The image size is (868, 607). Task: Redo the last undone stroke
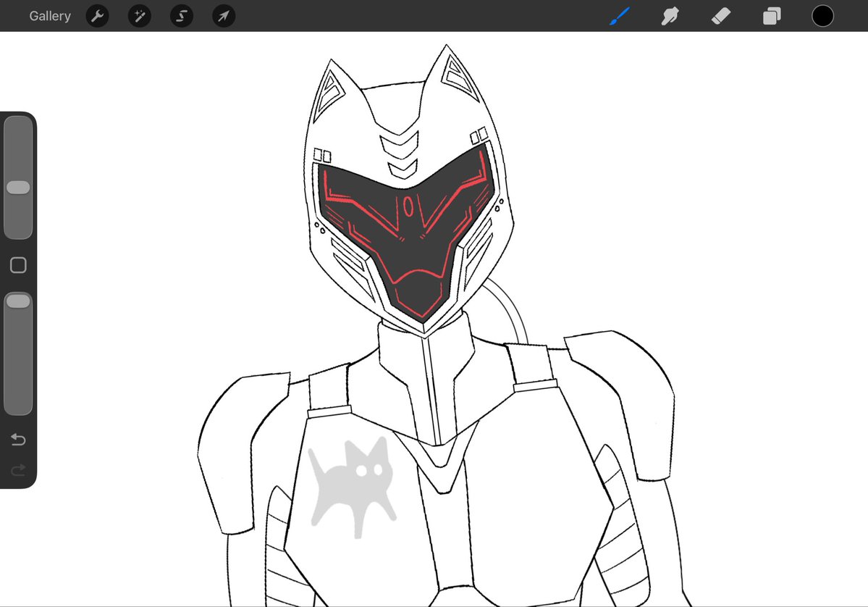pyautogui.click(x=18, y=470)
